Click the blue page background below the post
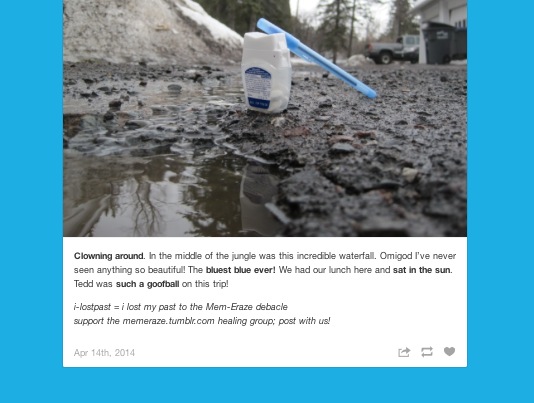The width and height of the screenshot is (534, 403). (x=265, y=386)
